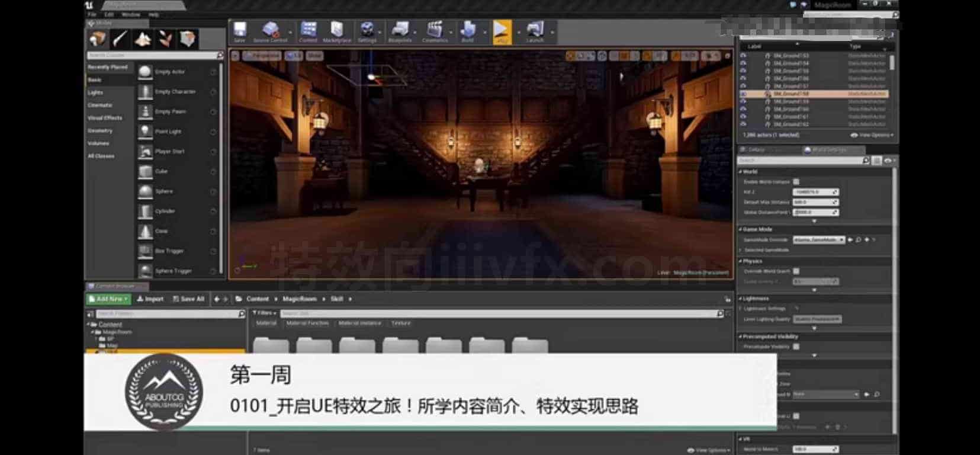Select the Player Start actor row
The height and width of the screenshot is (455, 980).
(178, 152)
